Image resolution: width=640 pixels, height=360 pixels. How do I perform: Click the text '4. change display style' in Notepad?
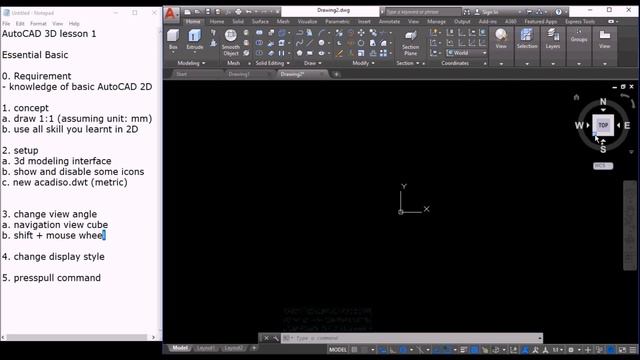(53, 257)
